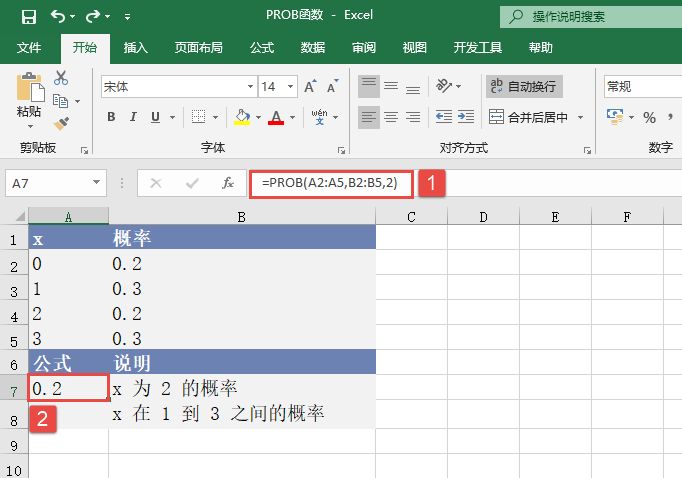682x478 pixels.
Task: Expand the font size 14 dropdown
Action: click(285, 87)
